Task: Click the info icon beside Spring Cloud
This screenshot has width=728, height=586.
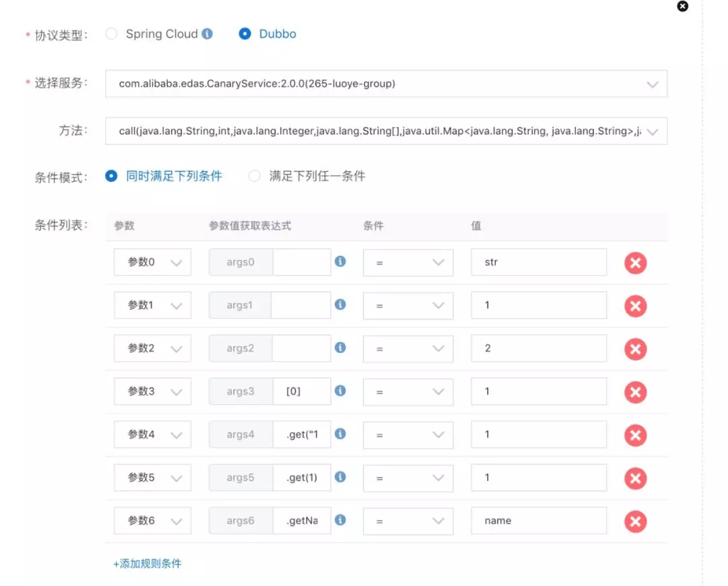Action: [207, 34]
